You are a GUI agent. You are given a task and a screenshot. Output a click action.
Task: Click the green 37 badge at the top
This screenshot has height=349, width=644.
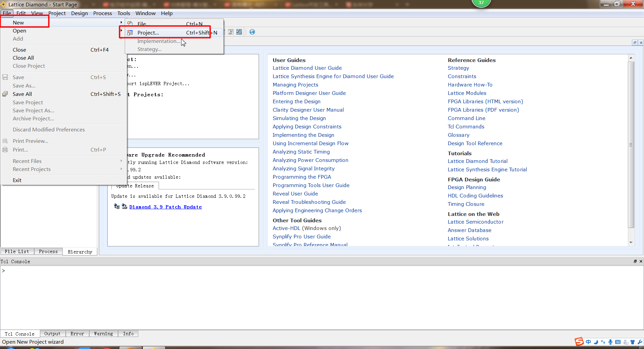pos(481,3)
